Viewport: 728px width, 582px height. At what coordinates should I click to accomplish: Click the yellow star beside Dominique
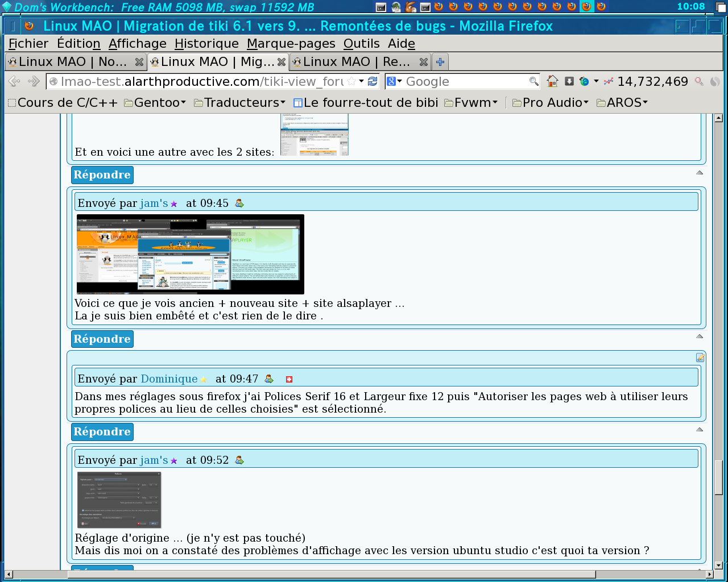(204, 379)
